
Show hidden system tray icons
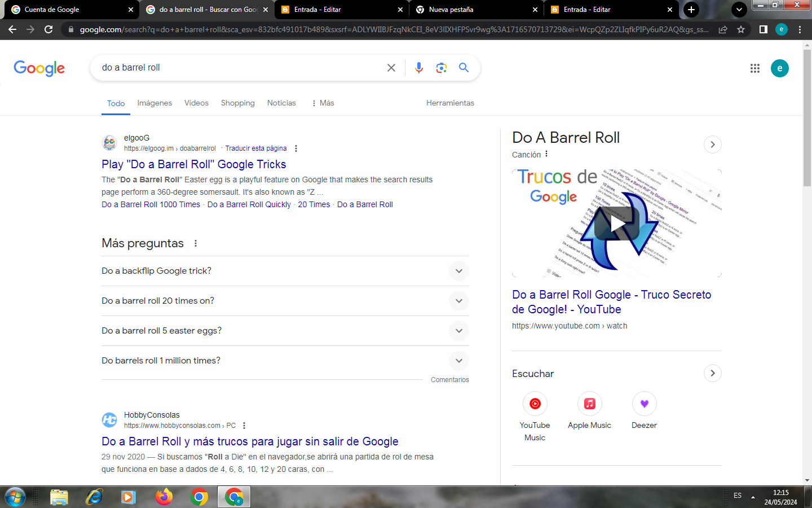753,497
